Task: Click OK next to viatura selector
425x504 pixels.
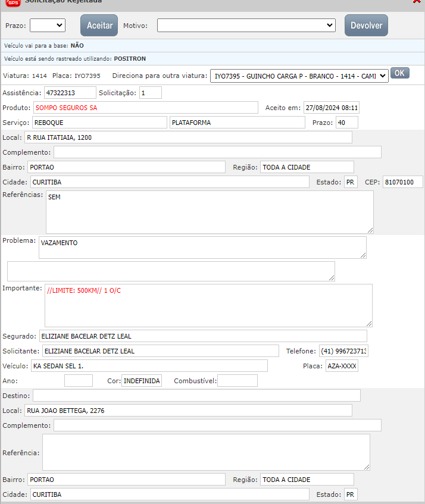Action: (399, 73)
